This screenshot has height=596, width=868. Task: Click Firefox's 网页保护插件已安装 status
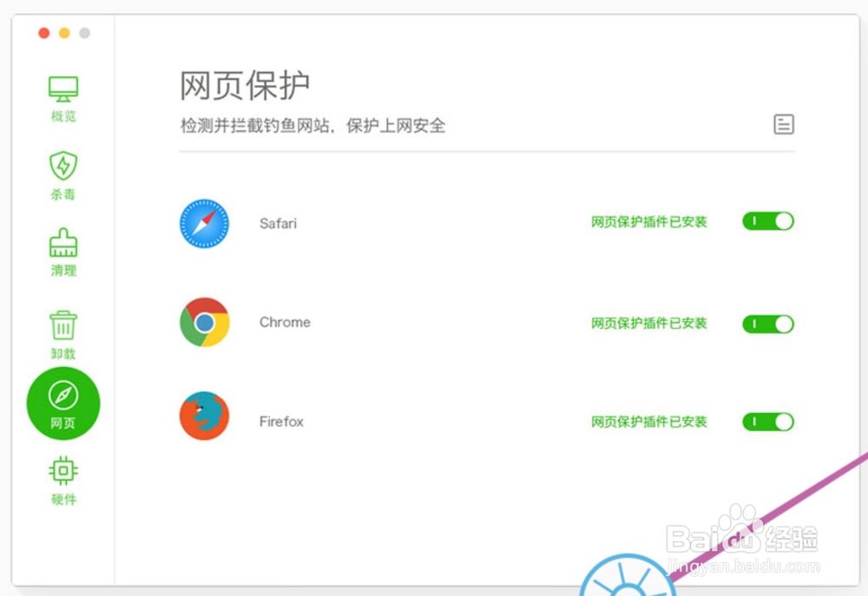pyautogui.click(x=648, y=422)
